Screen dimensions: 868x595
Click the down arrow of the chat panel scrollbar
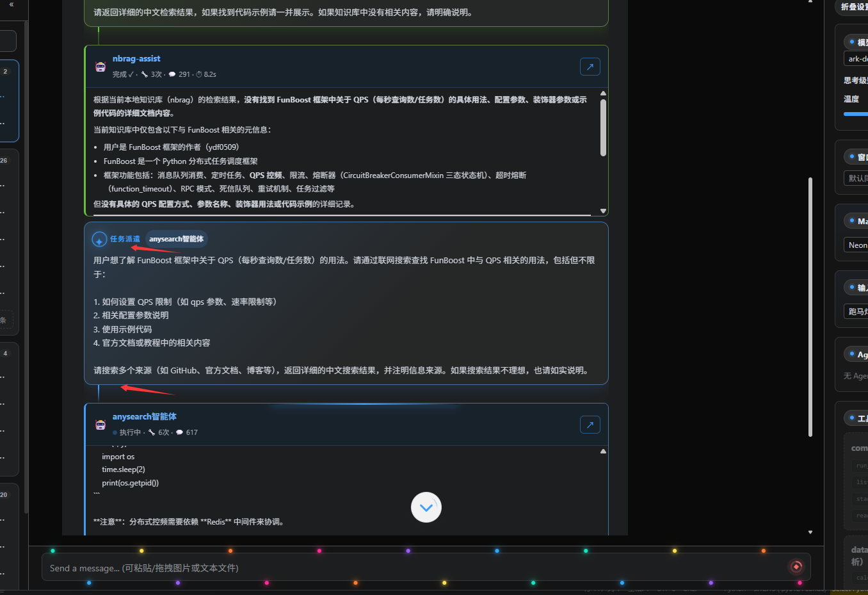810,532
